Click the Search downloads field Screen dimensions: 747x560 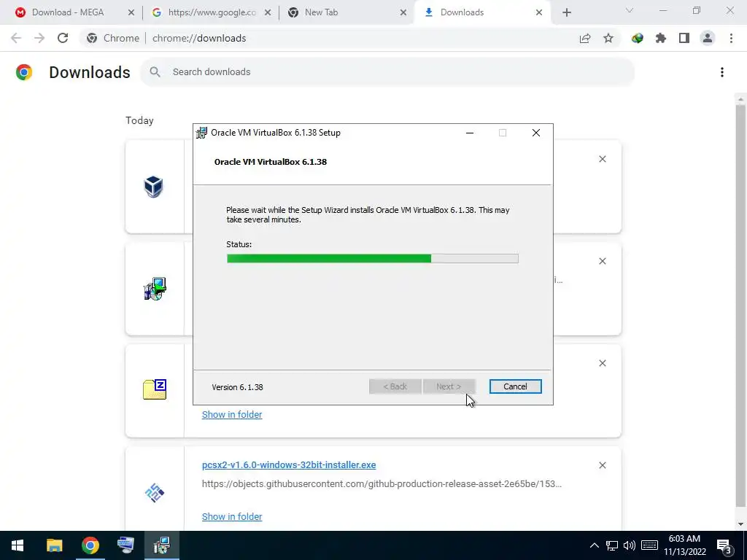click(387, 72)
